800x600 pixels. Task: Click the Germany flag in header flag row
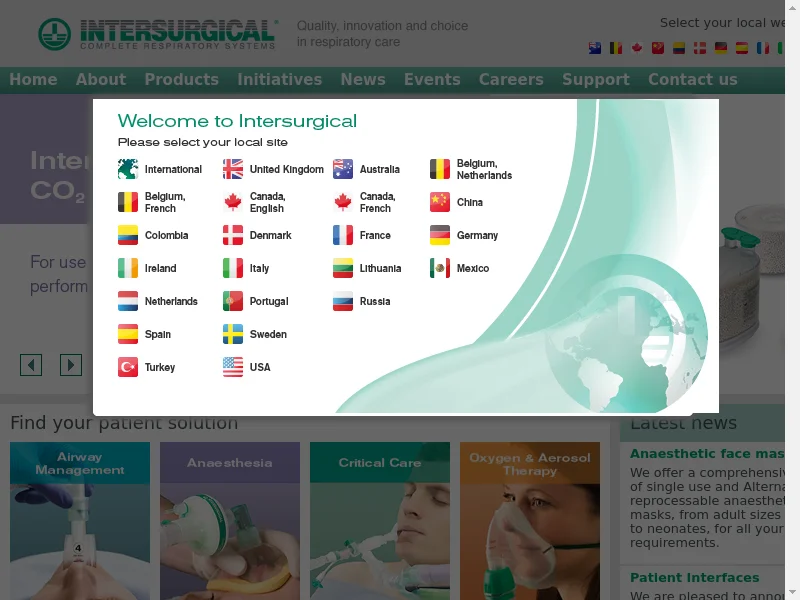[720, 48]
